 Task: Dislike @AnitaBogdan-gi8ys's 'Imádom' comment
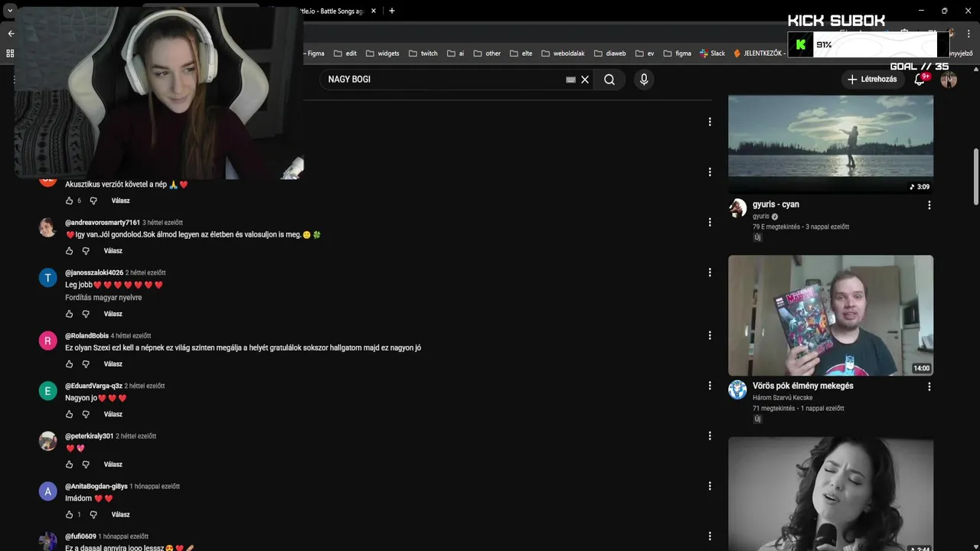(x=93, y=514)
